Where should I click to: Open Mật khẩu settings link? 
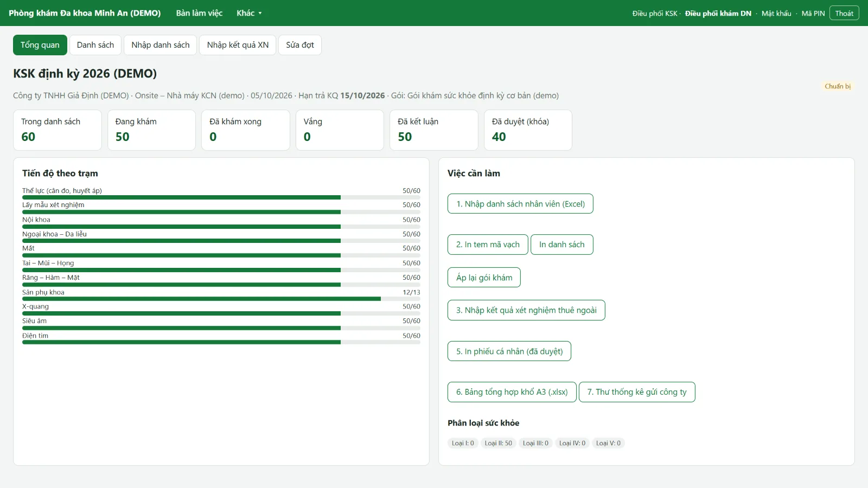(x=776, y=14)
